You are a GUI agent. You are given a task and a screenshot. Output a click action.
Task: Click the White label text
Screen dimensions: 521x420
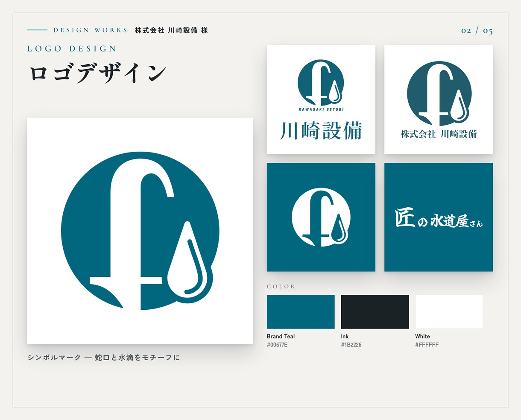[x=422, y=336]
